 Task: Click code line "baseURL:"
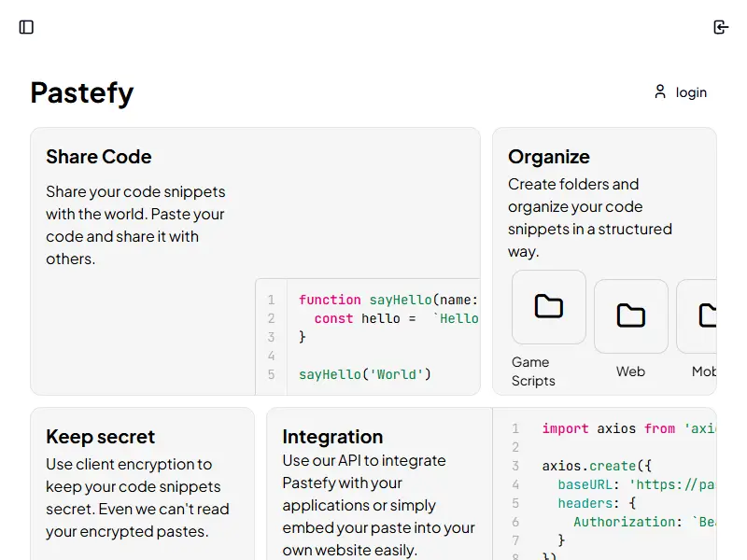click(x=588, y=484)
